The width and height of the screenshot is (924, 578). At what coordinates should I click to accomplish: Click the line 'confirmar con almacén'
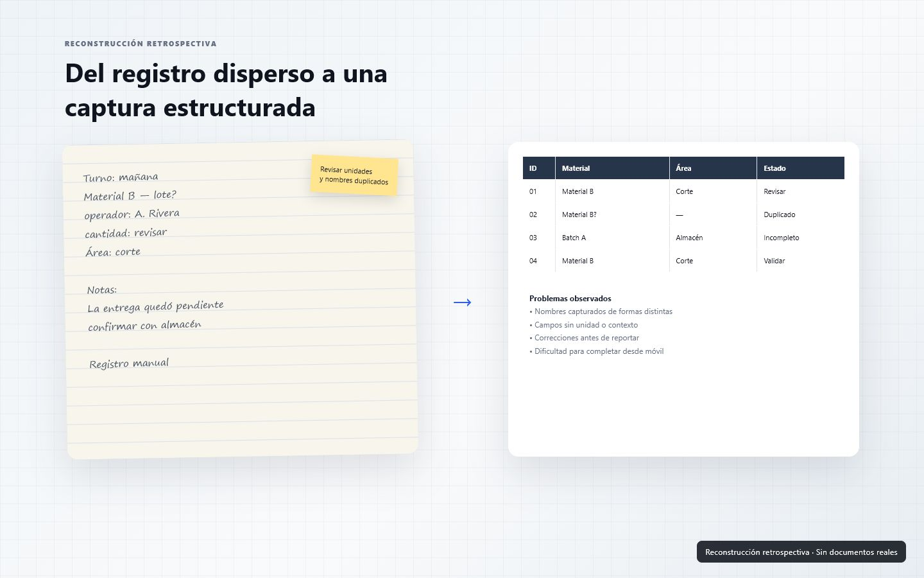pyautogui.click(x=145, y=326)
